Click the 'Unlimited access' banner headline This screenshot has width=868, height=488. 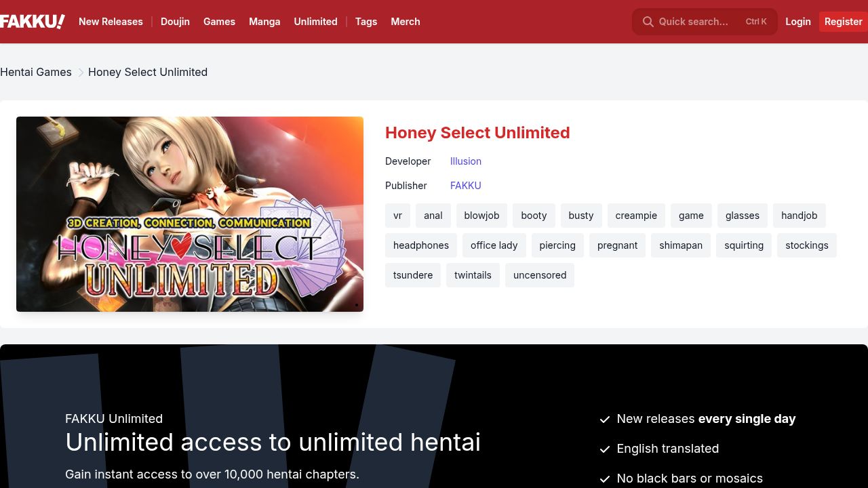(x=273, y=442)
